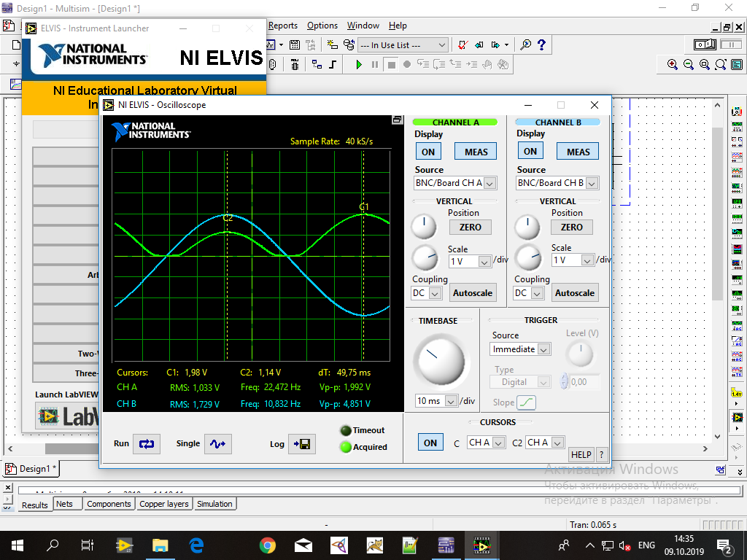Click the Single acquisition waveform icon

tap(217, 444)
